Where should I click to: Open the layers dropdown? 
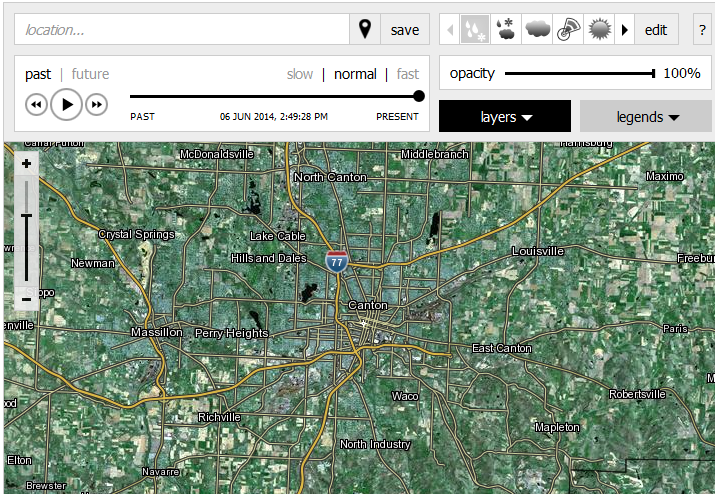[505, 117]
